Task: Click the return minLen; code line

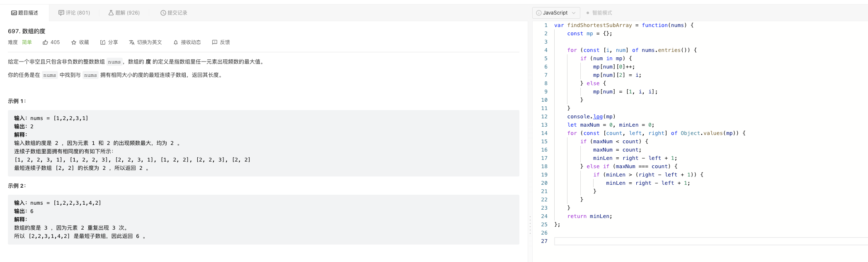Action: [589, 216]
